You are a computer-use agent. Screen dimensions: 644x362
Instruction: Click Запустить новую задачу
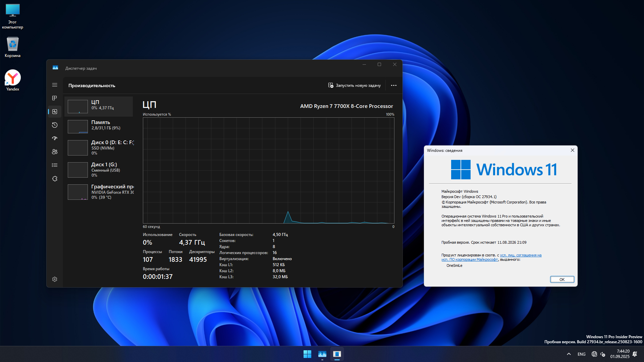(x=355, y=85)
